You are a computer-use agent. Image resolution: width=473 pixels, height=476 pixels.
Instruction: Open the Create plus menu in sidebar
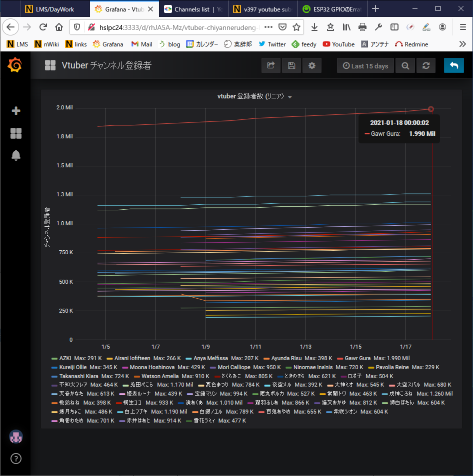pyautogui.click(x=16, y=111)
